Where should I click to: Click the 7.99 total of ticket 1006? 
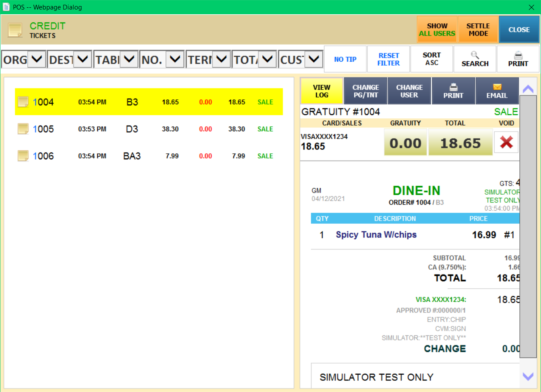239,156
